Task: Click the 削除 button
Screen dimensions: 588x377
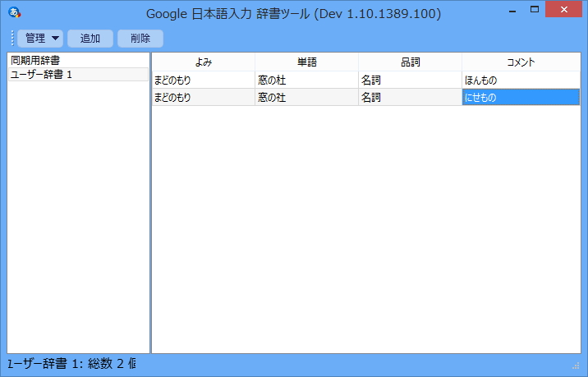Action: tap(140, 39)
